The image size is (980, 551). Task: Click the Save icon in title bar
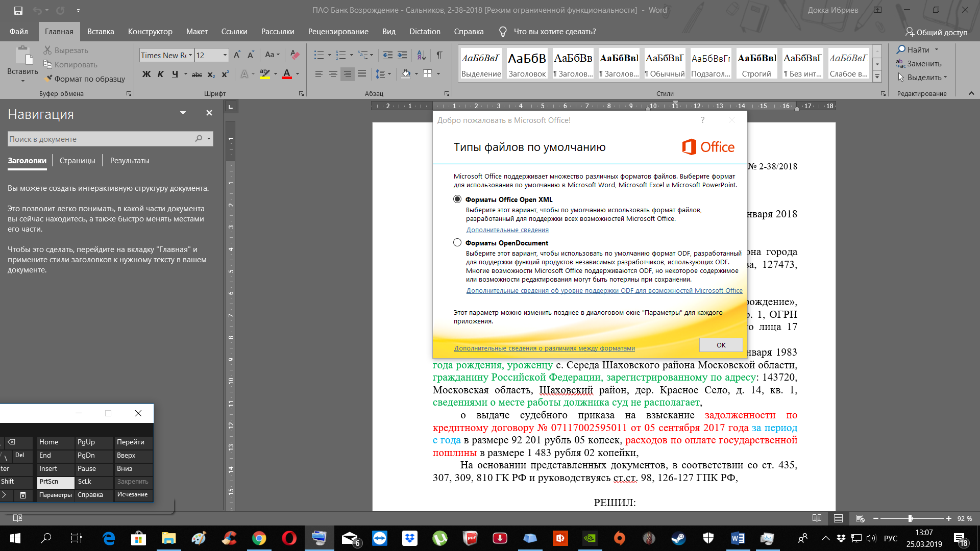point(18,10)
